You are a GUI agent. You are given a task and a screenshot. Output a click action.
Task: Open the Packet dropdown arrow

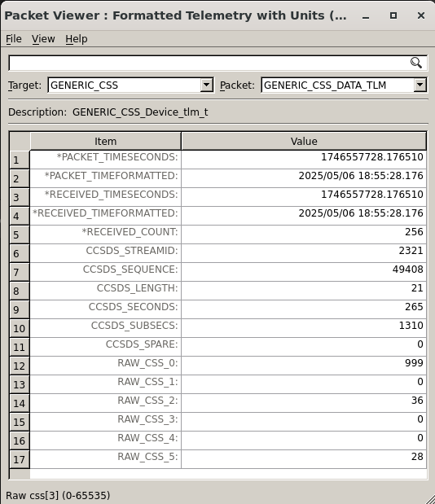(420, 85)
